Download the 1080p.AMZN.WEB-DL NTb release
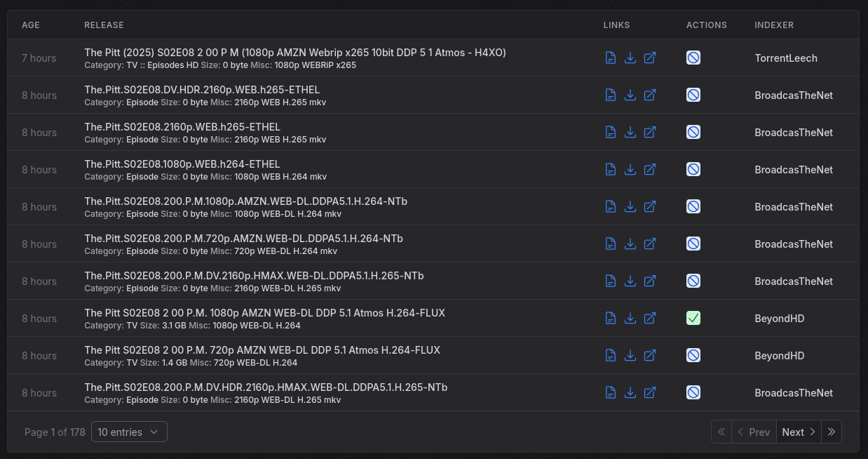 [630, 206]
